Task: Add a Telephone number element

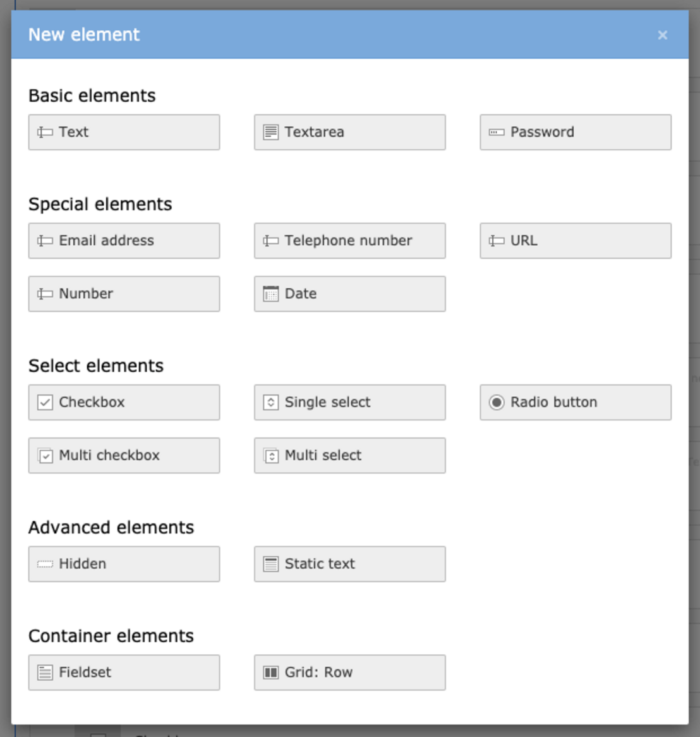Action: pyautogui.click(x=350, y=241)
